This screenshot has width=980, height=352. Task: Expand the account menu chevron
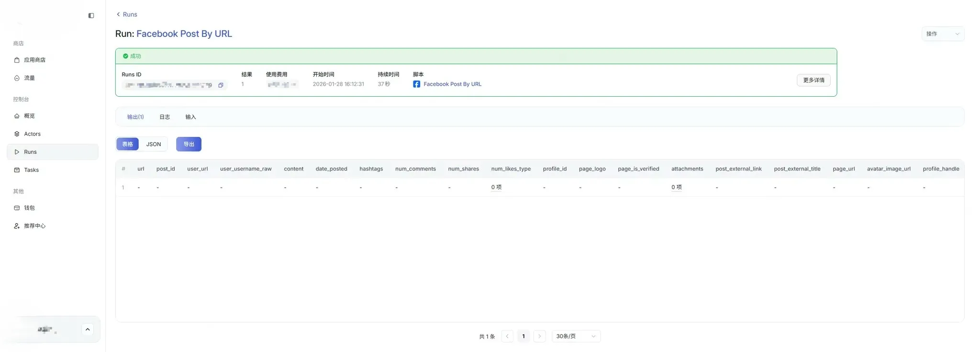[88, 329]
